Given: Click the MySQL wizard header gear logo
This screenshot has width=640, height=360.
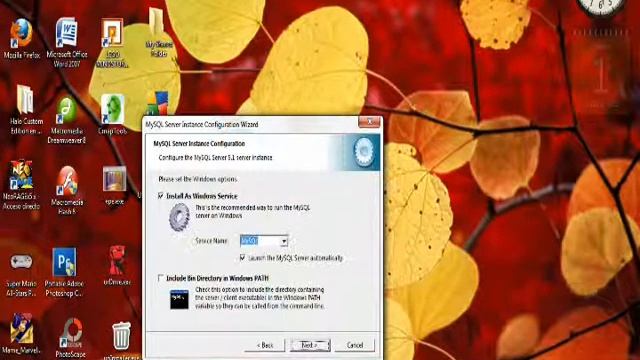Looking at the screenshot, I should click(363, 152).
